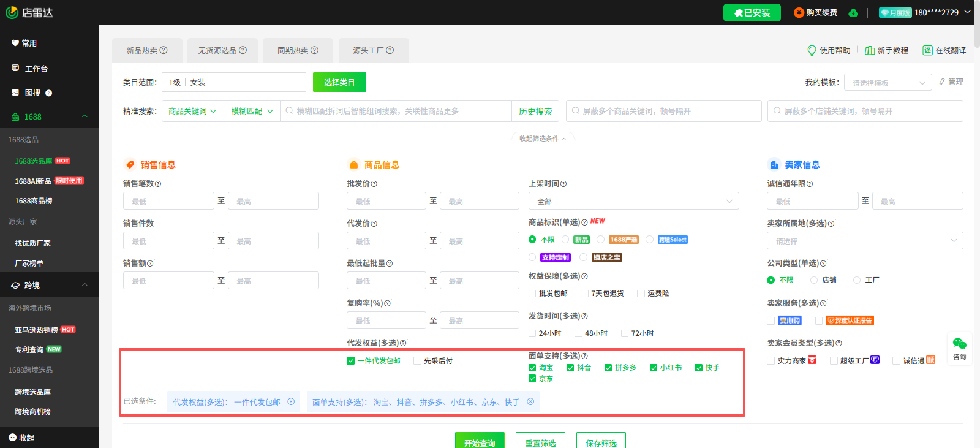
Task: Click the 店雷达 logo icon
Action: [12, 12]
